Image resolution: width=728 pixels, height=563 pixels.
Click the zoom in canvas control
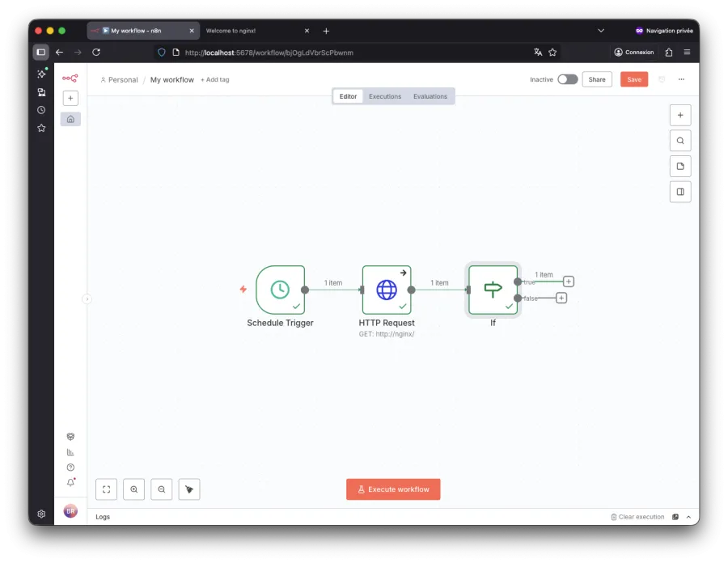coord(133,489)
